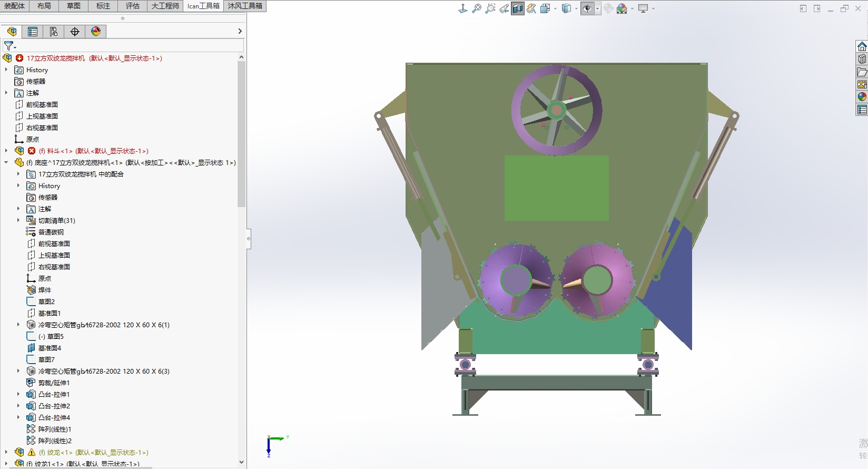Open the DisplayManager color-ball tab
Image resolution: width=868 pixels, height=469 pixels.
(96, 32)
